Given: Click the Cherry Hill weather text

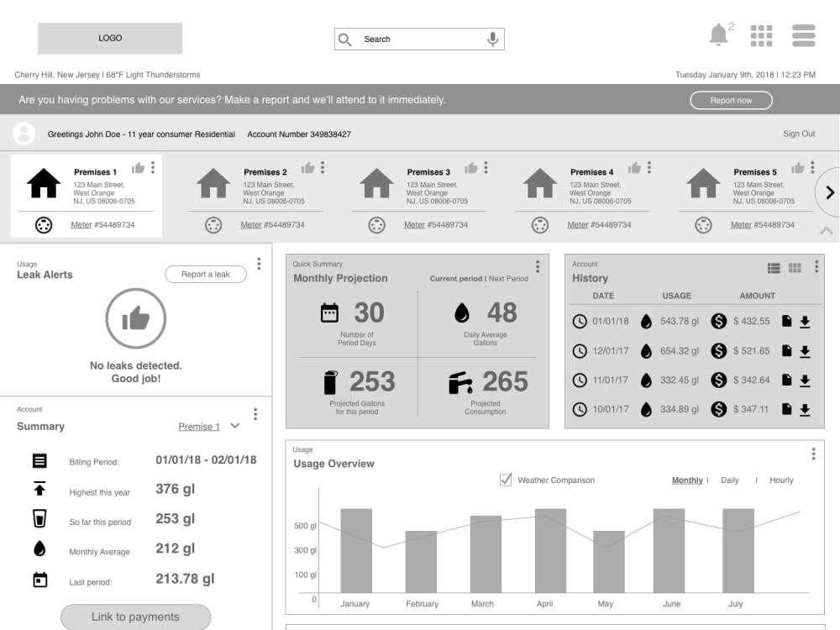Looking at the screenshot, I should [x=108, y=75].
